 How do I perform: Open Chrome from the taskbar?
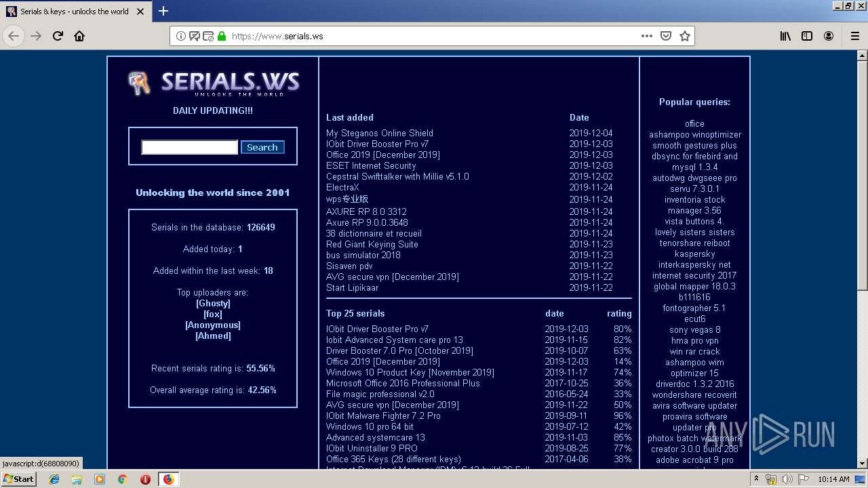(x=122, y=479)
